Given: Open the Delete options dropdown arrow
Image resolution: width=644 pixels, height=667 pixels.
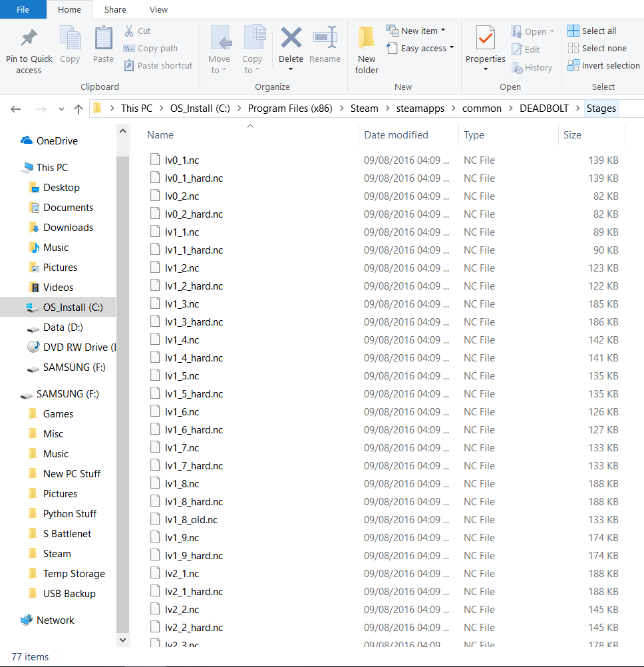Looking at the screenshot, I should click(x=291, y=69).
